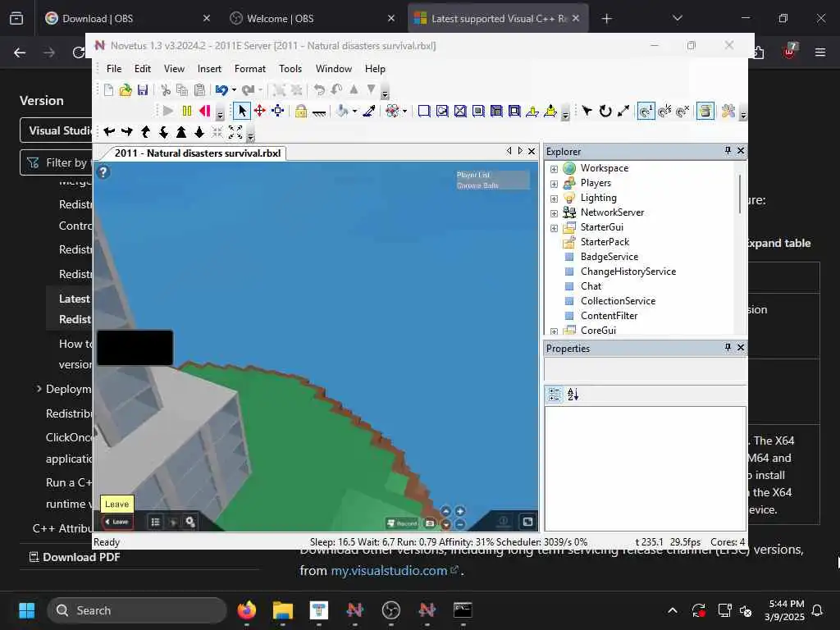Click the Open file folder icon
The image size is (840, 630).
(x=126, y=90)
